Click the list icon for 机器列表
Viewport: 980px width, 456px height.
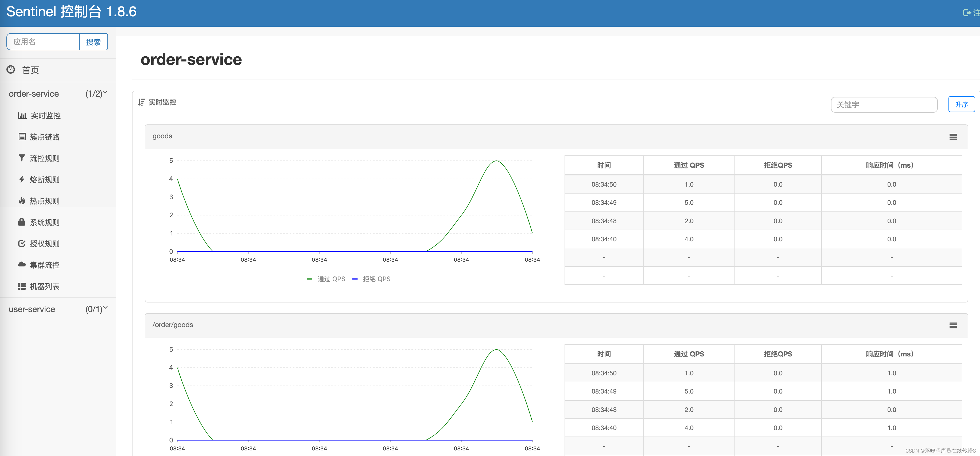tap(22, 286)
